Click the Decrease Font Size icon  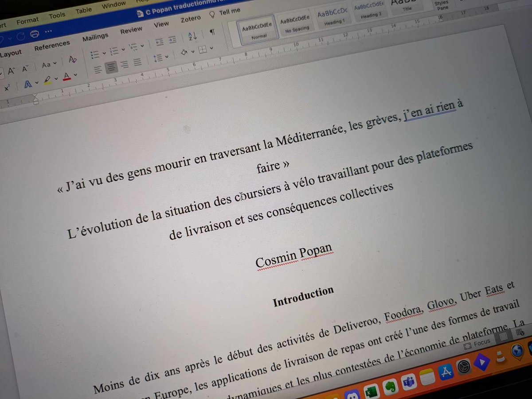tap(25, 68)
